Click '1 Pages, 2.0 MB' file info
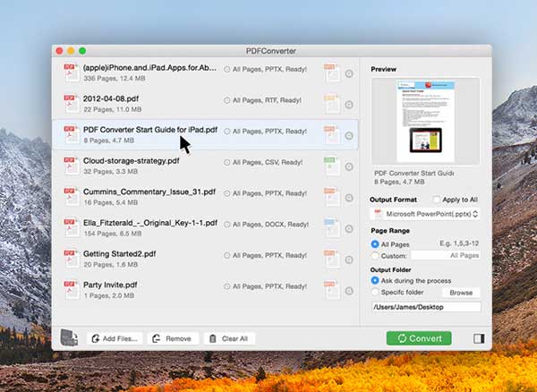Screen dimensions: 537x392 (108, 295)
